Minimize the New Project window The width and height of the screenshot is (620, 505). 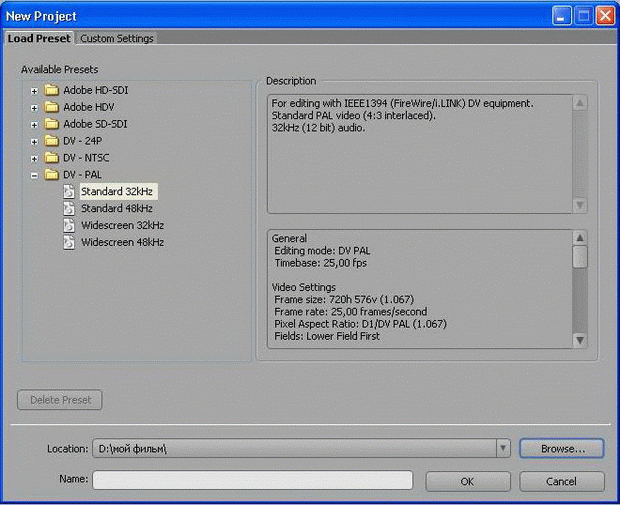(561, 16)
